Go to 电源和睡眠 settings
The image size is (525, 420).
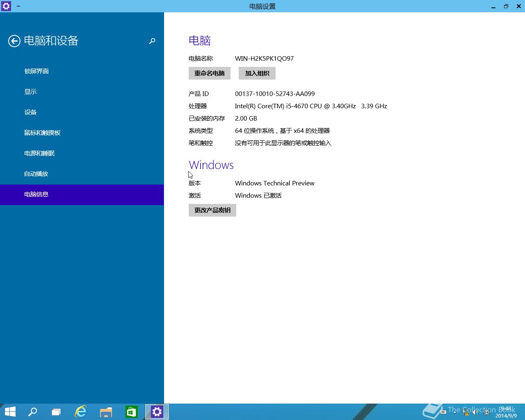tap(82, 153)
